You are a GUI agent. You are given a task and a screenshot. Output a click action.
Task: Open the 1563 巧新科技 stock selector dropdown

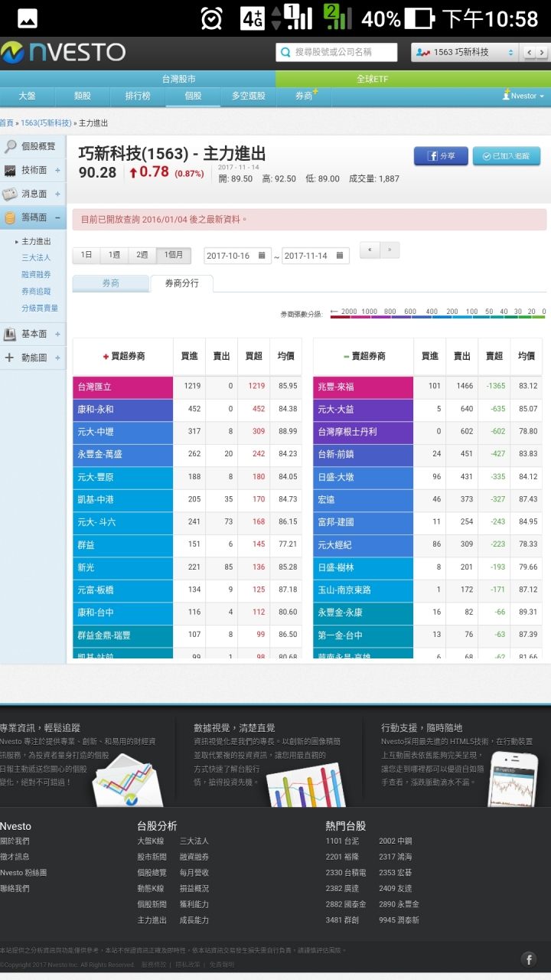[x=465, y=52]
